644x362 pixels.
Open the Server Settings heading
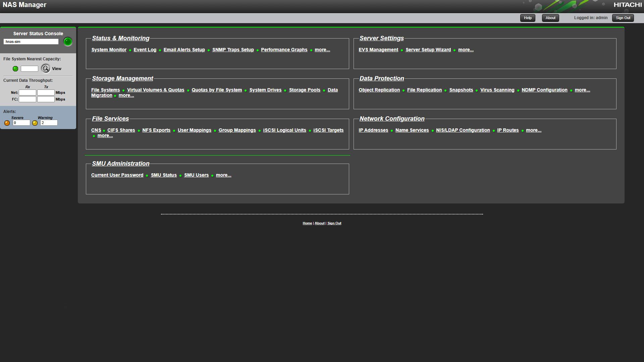382,38
